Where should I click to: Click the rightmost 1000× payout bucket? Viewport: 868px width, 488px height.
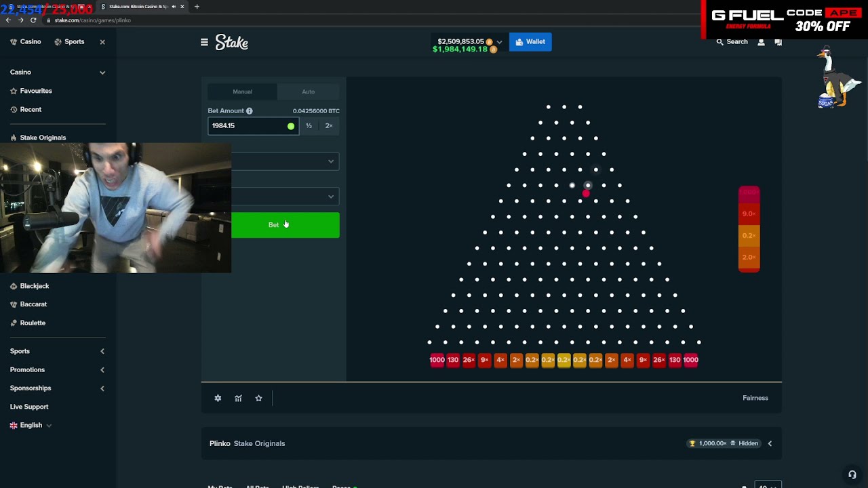tap(691, 361)
